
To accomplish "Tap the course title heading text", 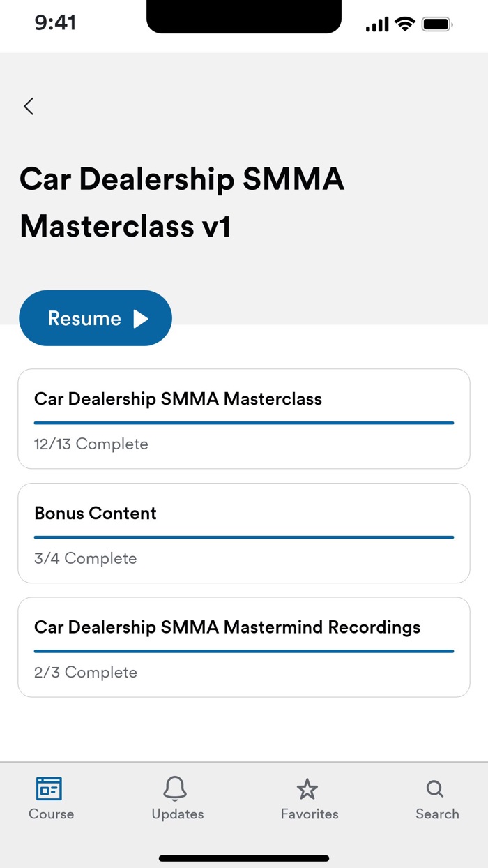I will pos(181,202).
